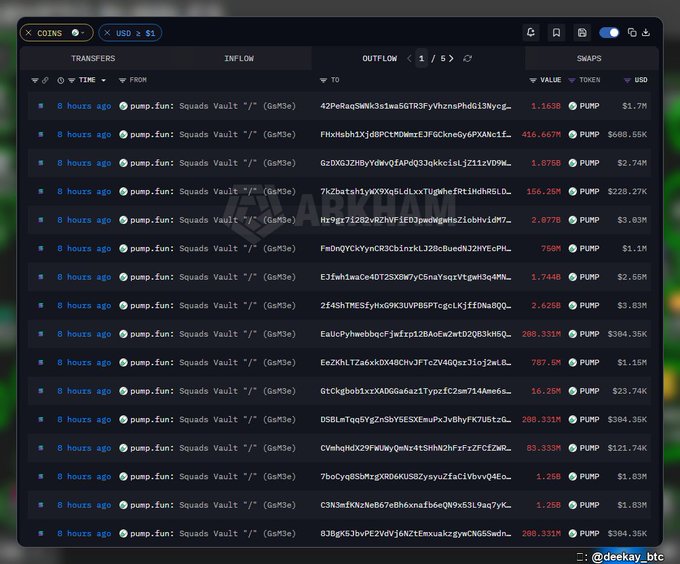Bookmark this view with the bookmark icon
This screenshot has width=680, height=564.
click(556, 33)
